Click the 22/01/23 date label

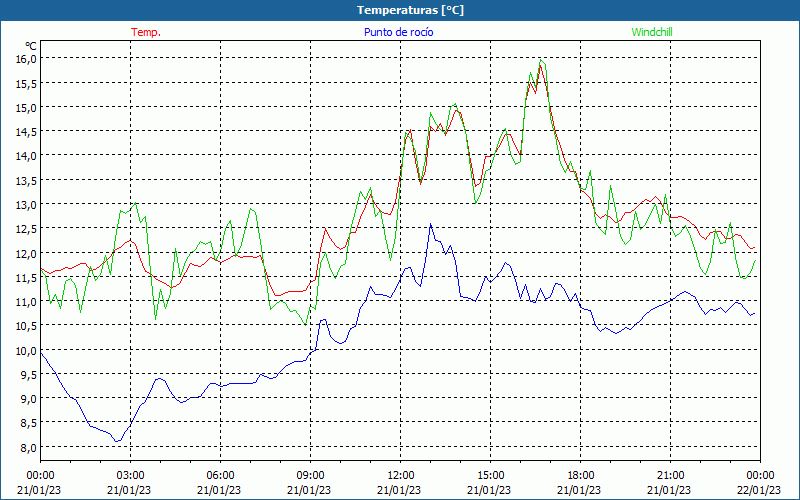(x=759, y=490)
